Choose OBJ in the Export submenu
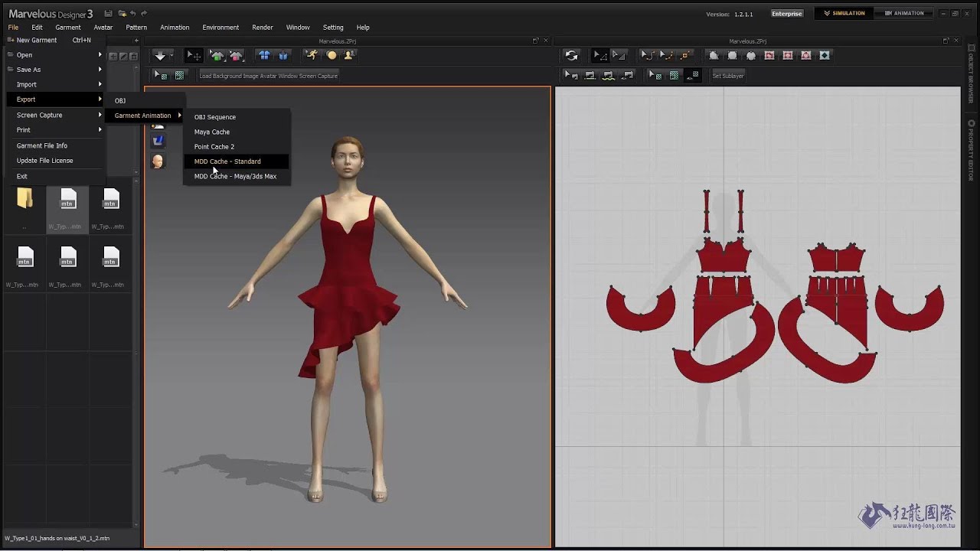This screenshot has height=551, width=980. tap(144, 101)
